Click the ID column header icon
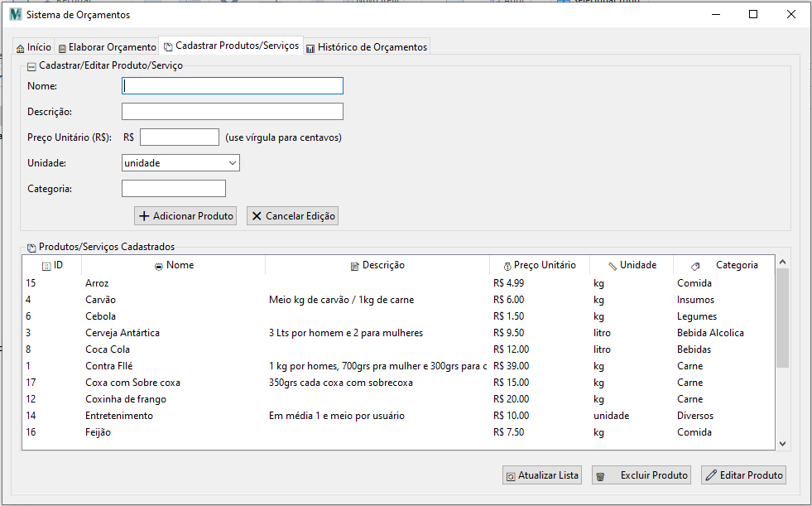The height and width of the screenshot is (506, 812). (x=46, y=266)
